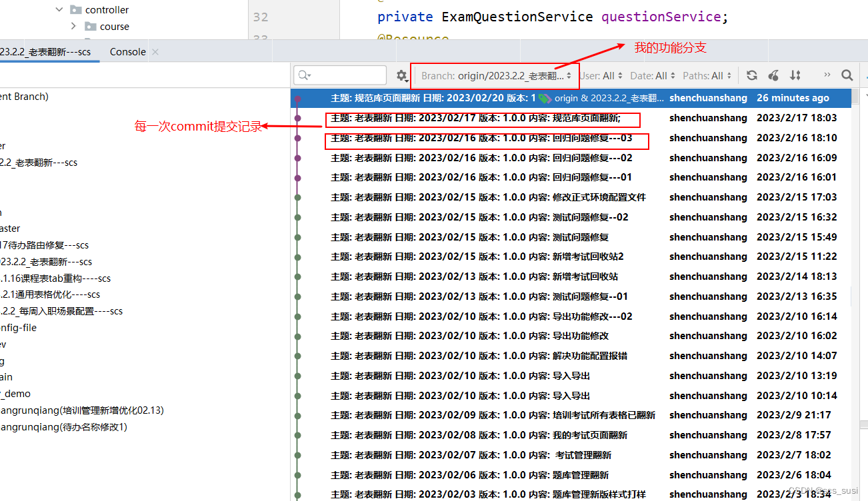
Task: Select the commit 考试管理翻新
Action: [x=571, y=455]
